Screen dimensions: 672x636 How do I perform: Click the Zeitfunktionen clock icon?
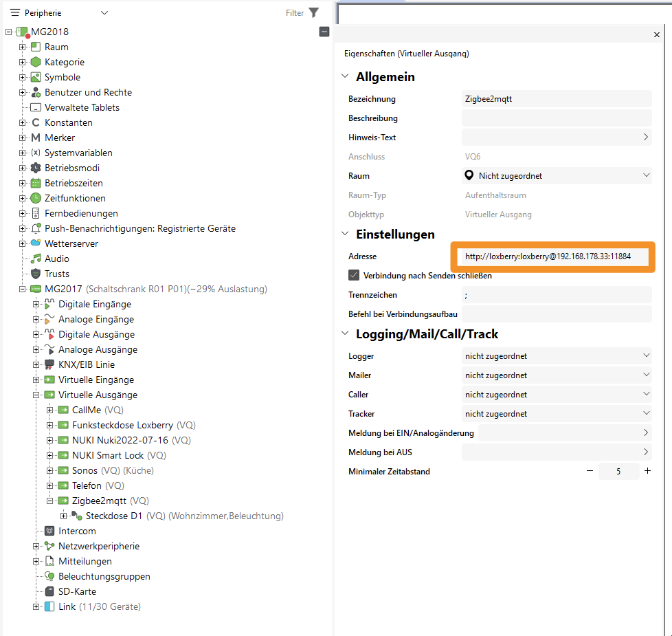[36, 198]
